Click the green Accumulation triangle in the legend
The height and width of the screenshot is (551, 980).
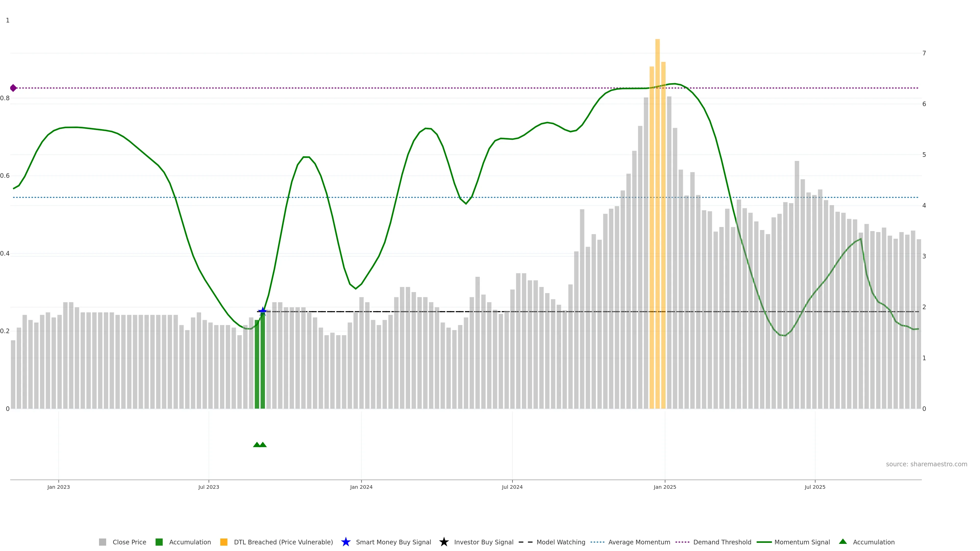point(843,542)
